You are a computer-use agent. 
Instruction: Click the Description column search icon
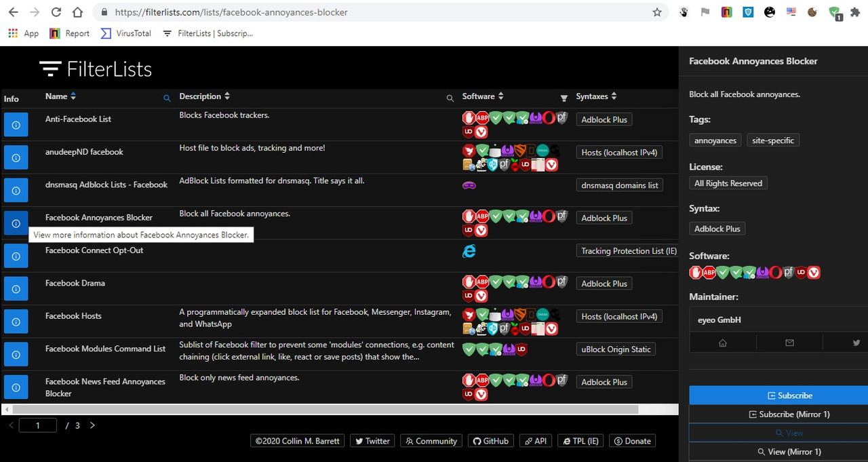(x=450, y=98)
